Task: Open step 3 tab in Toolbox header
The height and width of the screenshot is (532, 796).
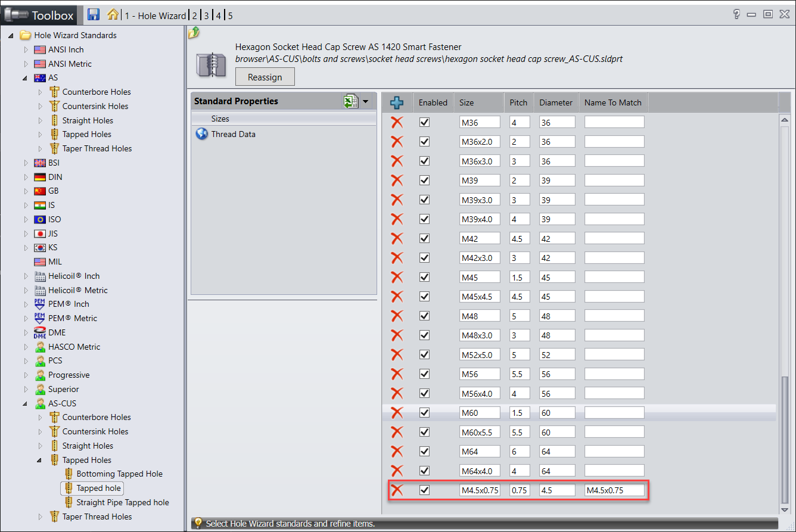Action: pyautogui.click(x=206, y=15)
